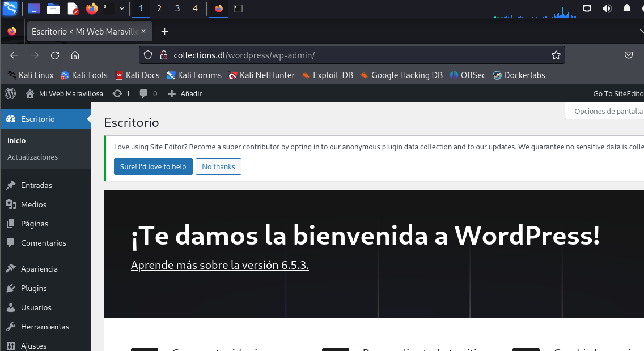Viewport: 644px width, 351px height.
Task: Switch to workspace 3
Action: [177, 8]
